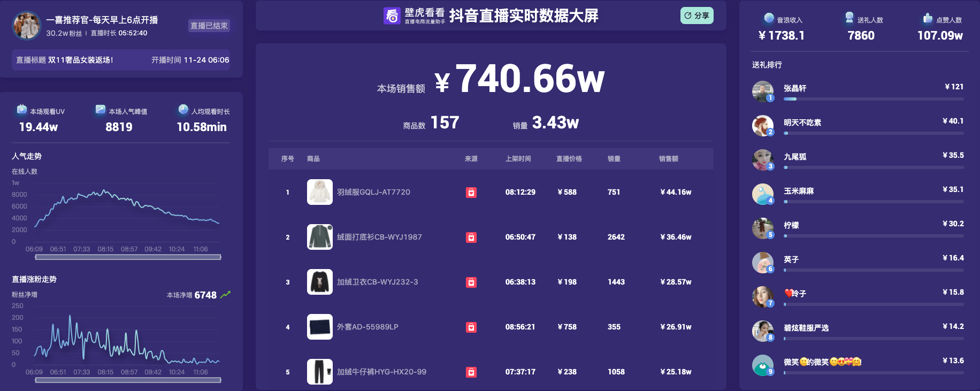Click source icon for 加绒卫衣CB-WYJ232-3 row
The image size is (980, 391).
coord(471,282)
